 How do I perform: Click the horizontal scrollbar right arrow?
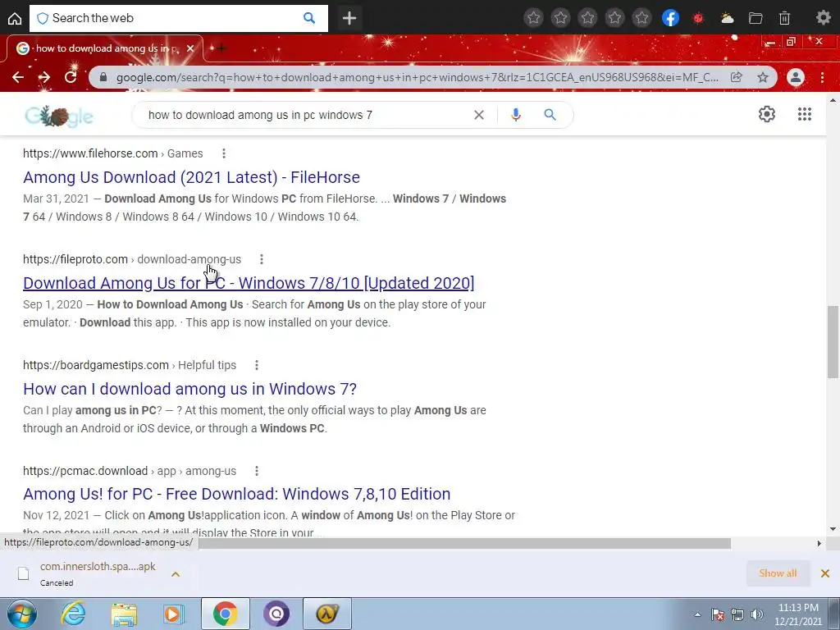[819, 543]
